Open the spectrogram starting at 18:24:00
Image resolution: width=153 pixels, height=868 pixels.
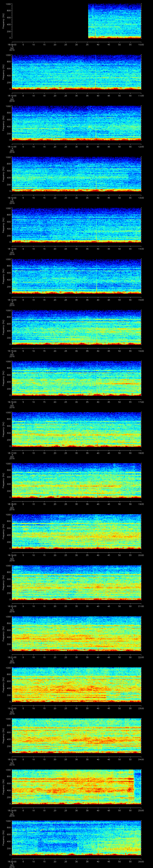pos(77,787)
